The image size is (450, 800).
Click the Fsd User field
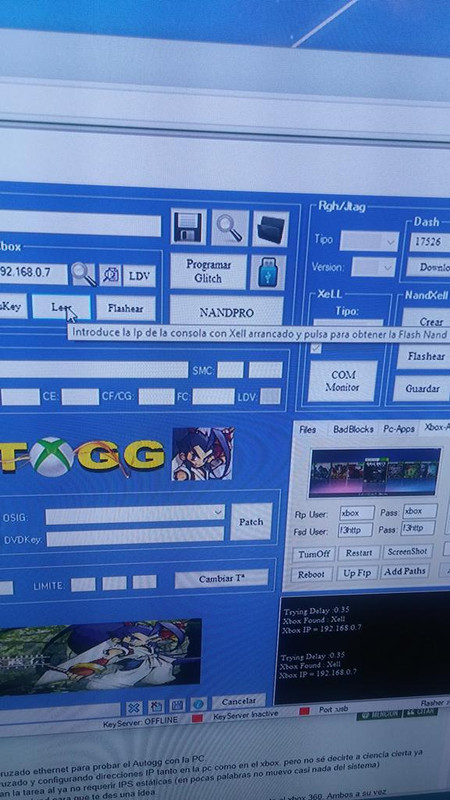(356, 531)
